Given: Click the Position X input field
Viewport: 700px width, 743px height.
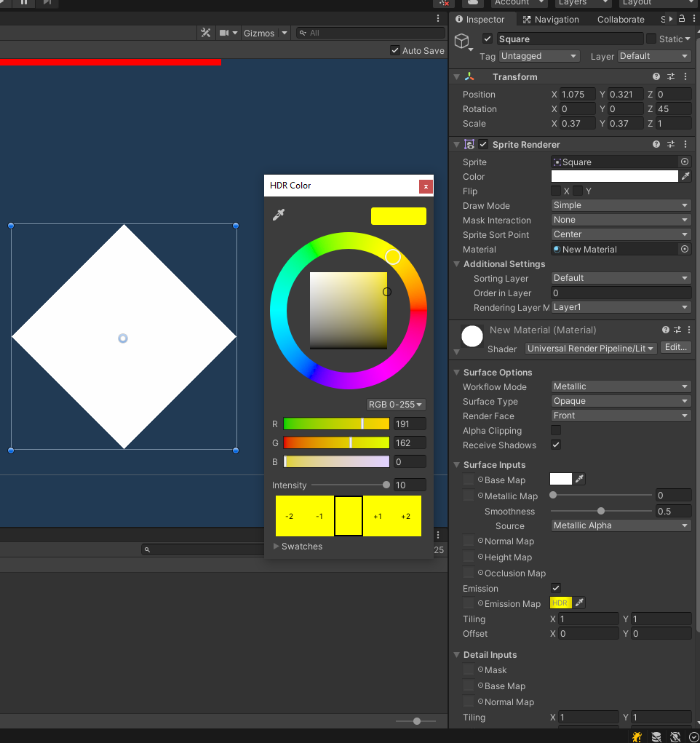Looking at the screenshot, I should click(x=577, y=95).
